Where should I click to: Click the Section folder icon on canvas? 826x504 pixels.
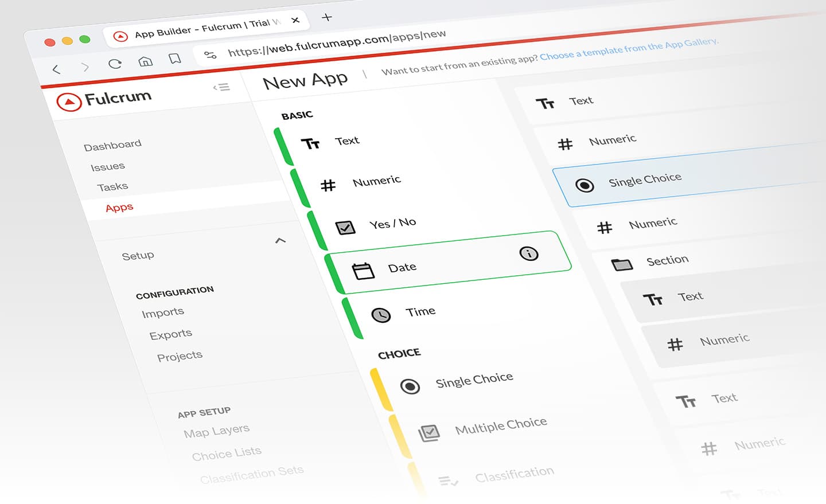point(622,265)
